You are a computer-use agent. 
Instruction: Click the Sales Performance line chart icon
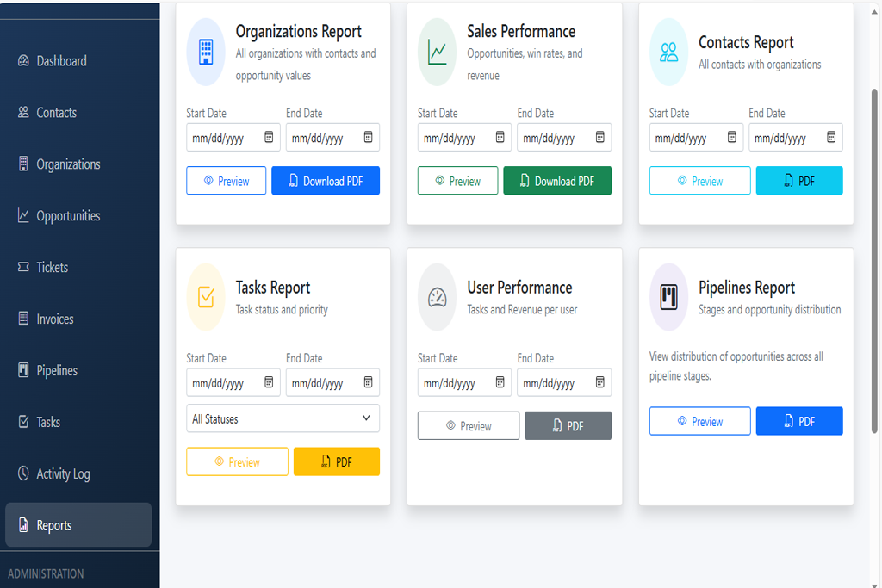437,52
